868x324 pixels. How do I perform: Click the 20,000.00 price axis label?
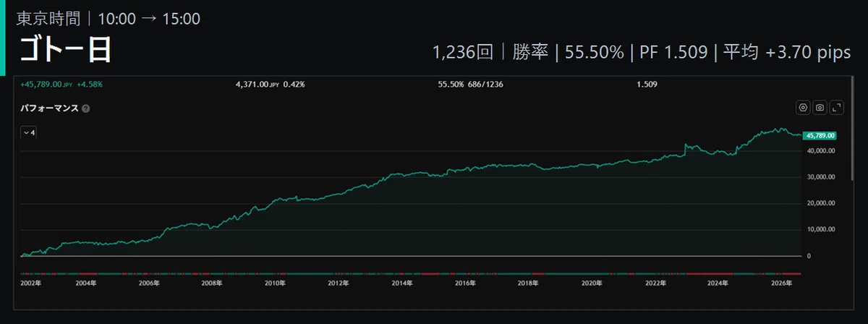(x=821, y=203)
